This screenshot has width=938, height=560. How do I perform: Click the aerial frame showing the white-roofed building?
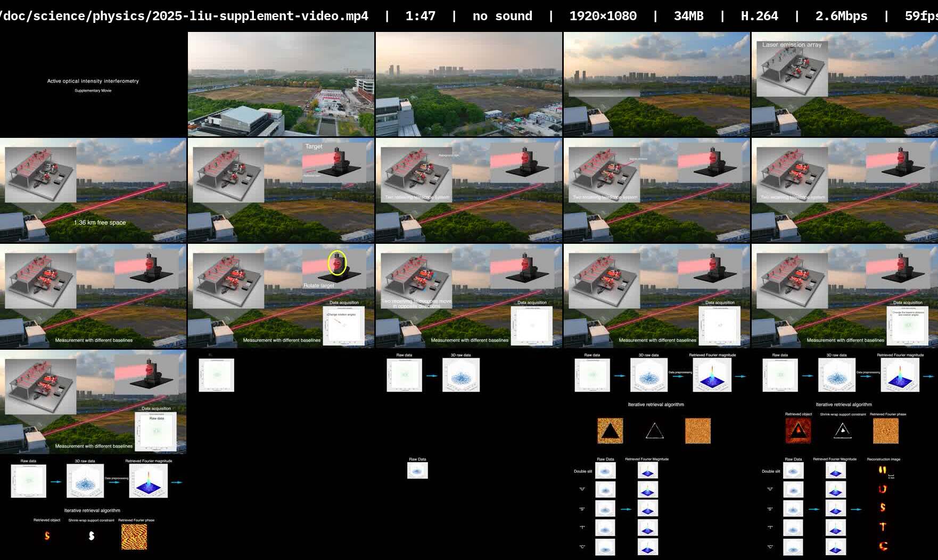(x=281, y=84)
